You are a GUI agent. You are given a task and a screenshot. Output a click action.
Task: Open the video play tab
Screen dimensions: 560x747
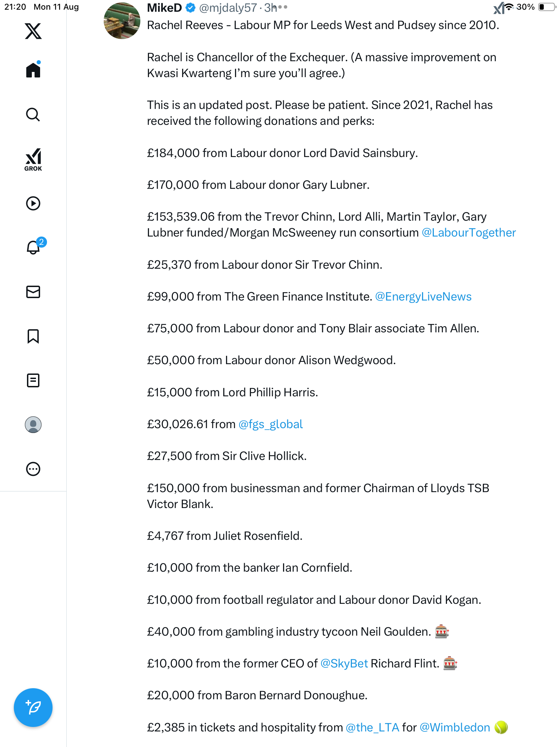pos(33,203)
